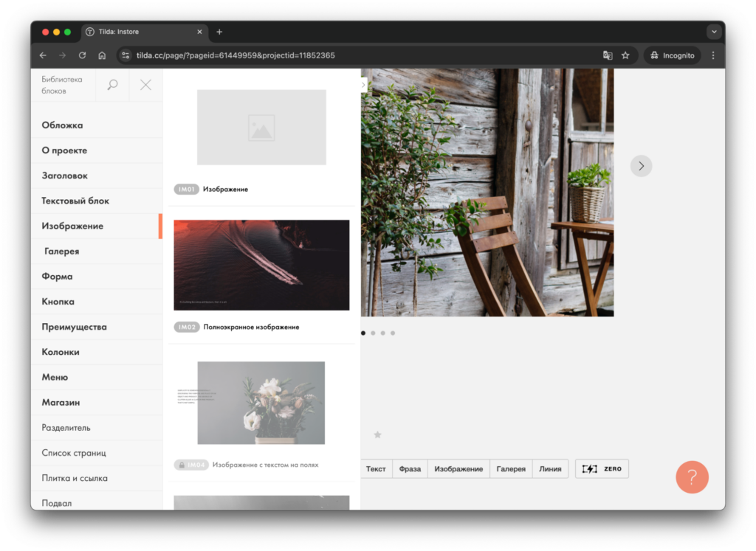Add a Текст block quick button
The width and height of the screenshot is (756, 551).
point(376,468)
